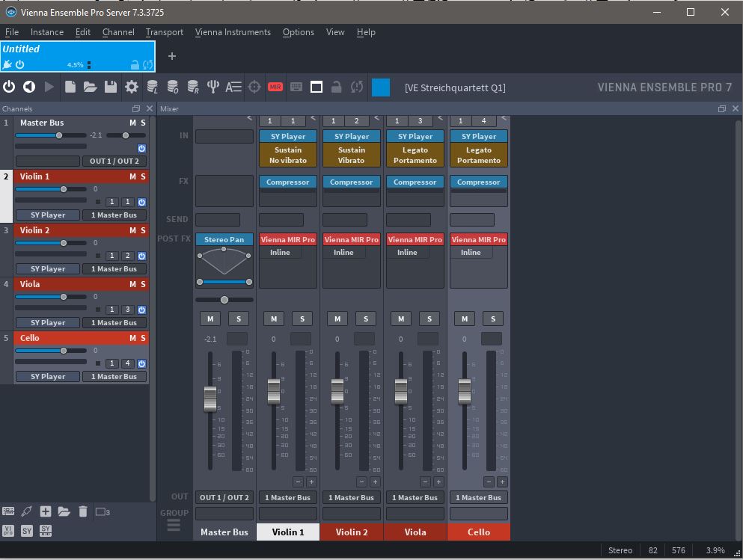Collapse the Violin 2 strip with its top arrow
Image resolution: width=743 pixels, height=560 pixels.
(376, 118)
